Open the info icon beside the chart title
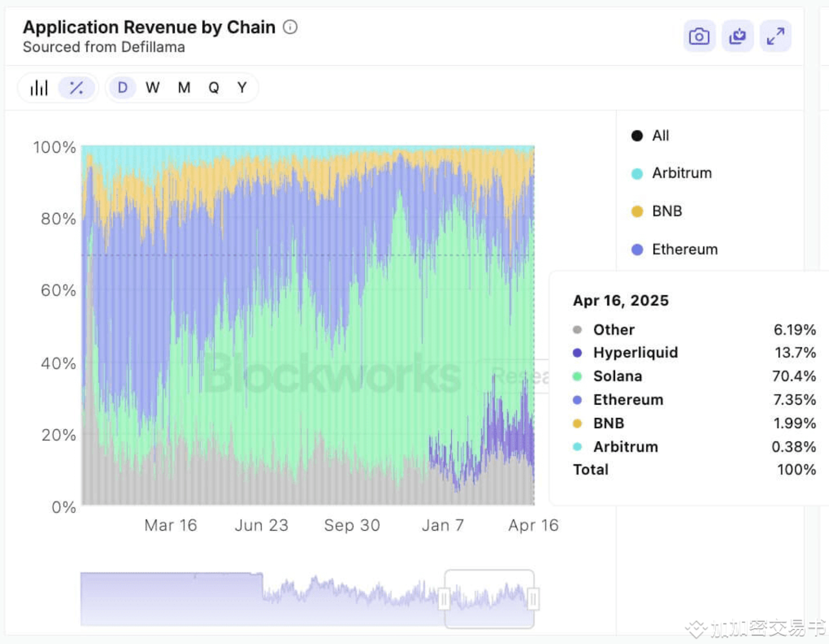The height and width of the screenshot is (644, 829). pyautogui.click(x=290, y=27)
